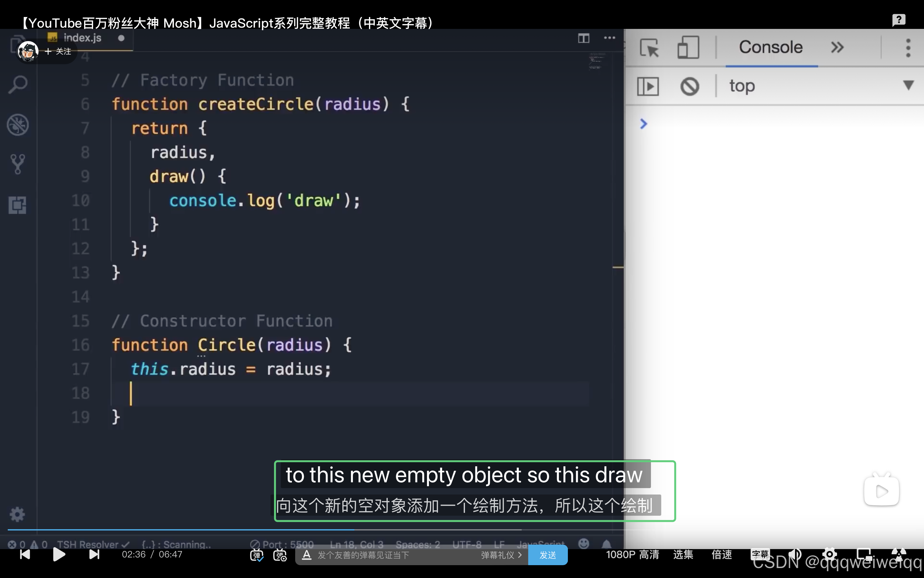This screenshot has height=578, width=924.
Task: Click the feedback smiley in status bar
Action: point(583,543)
